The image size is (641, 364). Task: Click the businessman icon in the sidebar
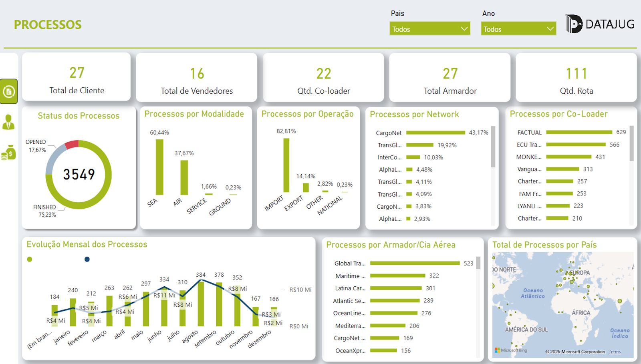(x=8, y=122)
